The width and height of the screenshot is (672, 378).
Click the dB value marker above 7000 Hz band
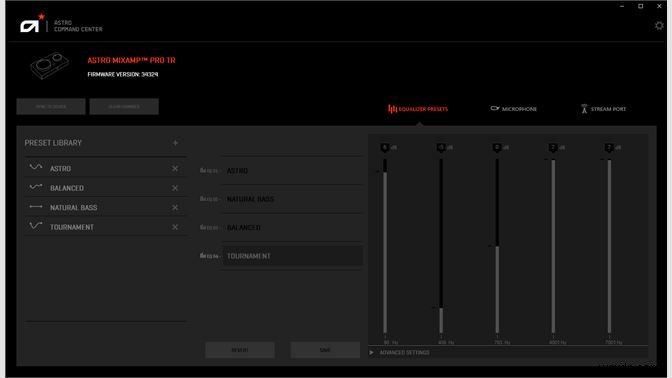(609, 148)
